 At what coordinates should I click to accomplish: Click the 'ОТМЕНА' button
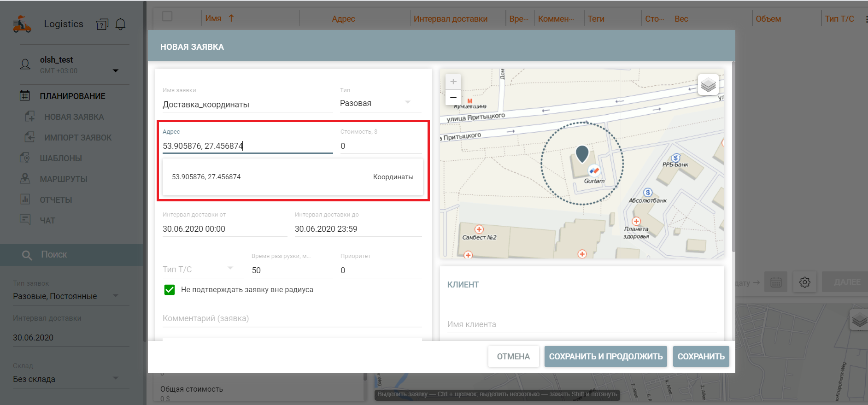point(513,357)
